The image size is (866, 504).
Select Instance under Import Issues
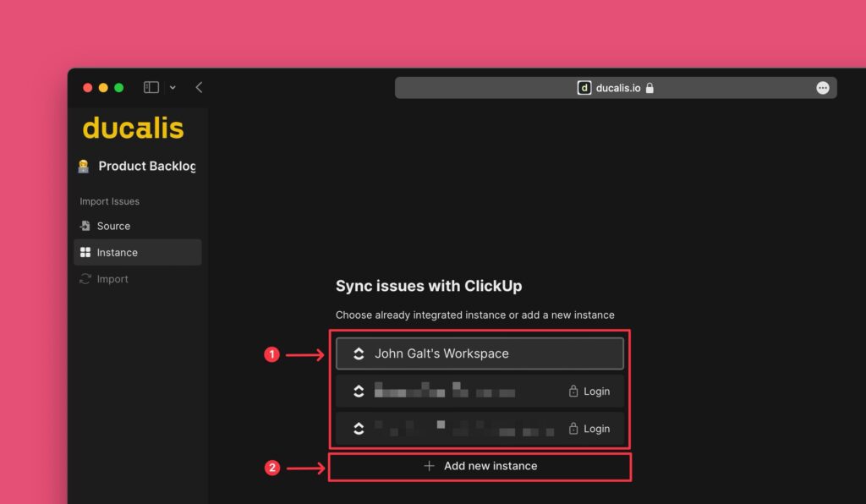pos(116,252)
